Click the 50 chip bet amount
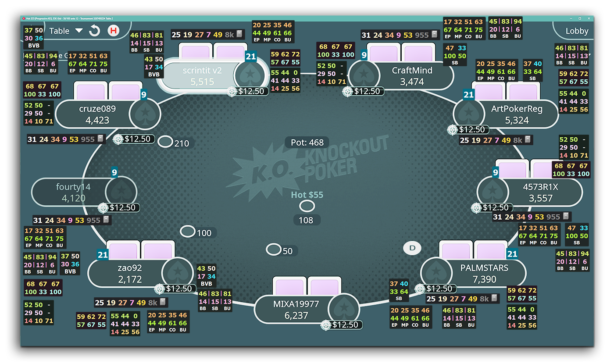The height and width of the screenshot is (364, 614). click(x=287, y=251)
